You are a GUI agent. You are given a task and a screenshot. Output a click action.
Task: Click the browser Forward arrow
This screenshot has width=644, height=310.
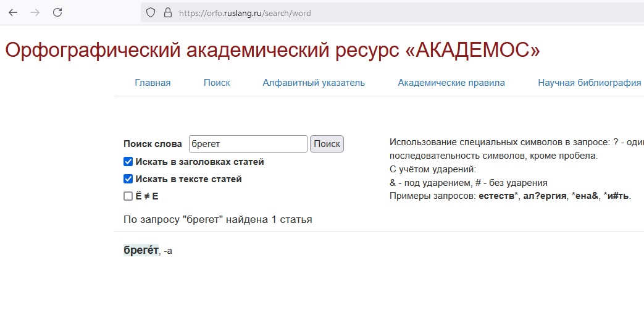coord(35,12)
